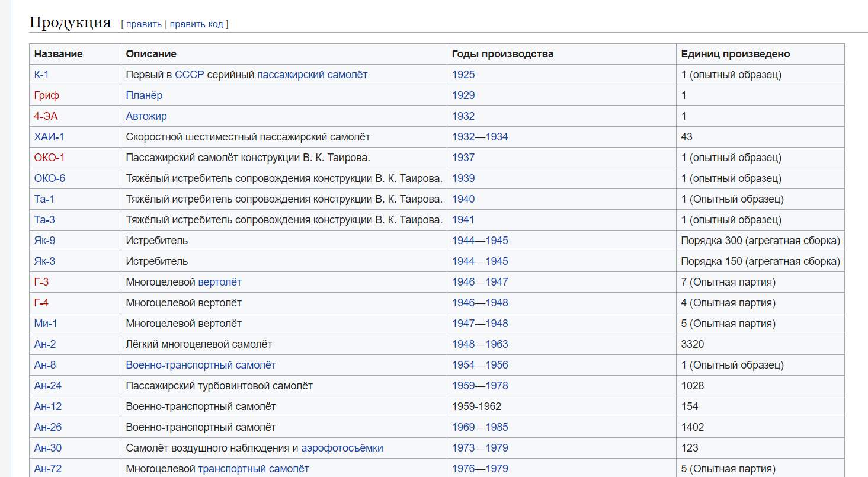Open the Автожир link
868x477 pixels.
coord(146,116)
